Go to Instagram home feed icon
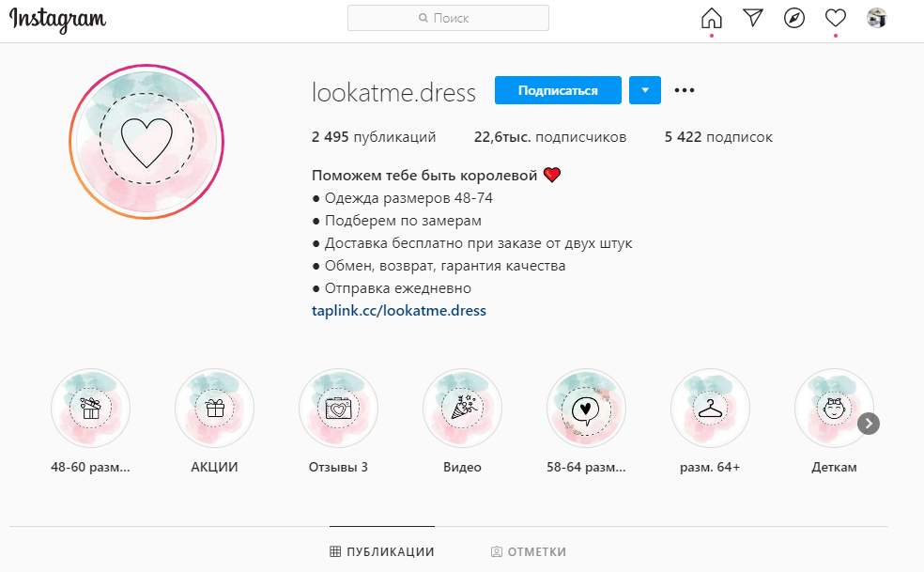This screenshot has width=924, height=572. coord(712,18)
